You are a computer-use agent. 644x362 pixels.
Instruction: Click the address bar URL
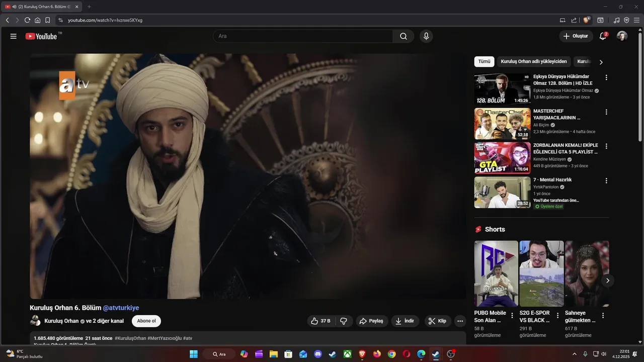[x=105, y=20]
